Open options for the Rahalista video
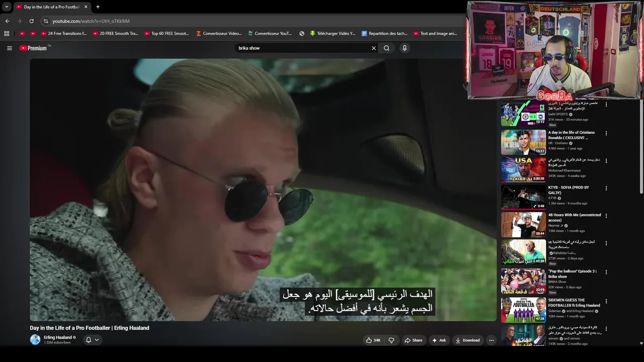 (x=606, y=243)
